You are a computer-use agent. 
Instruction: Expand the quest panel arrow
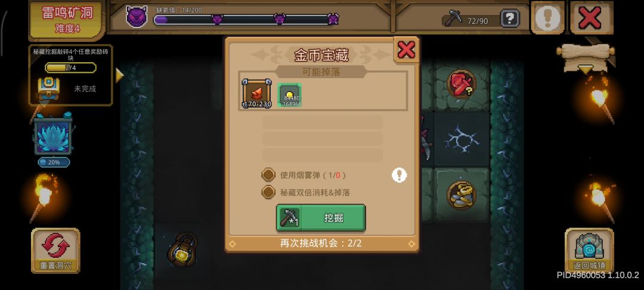pos(119,75)
